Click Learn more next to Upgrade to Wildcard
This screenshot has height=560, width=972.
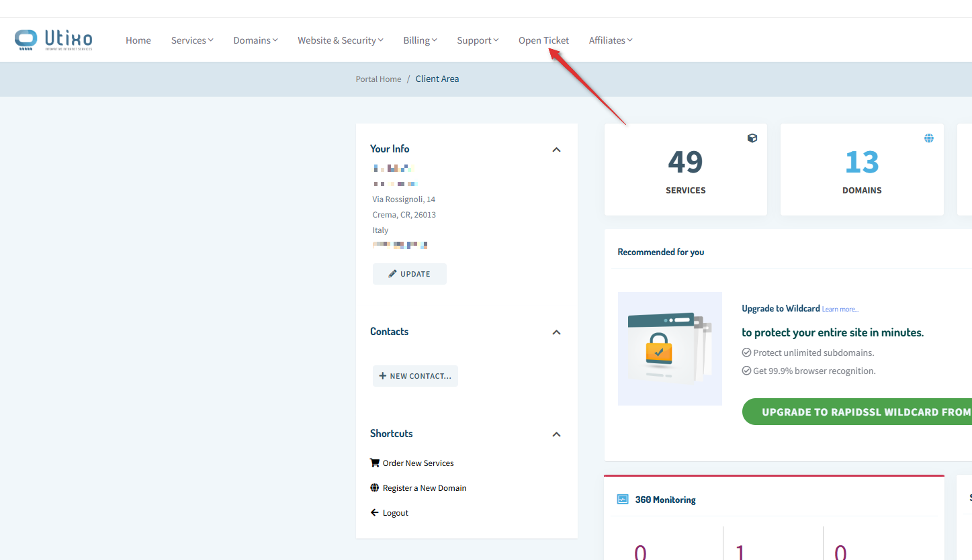tap(840, 309)
